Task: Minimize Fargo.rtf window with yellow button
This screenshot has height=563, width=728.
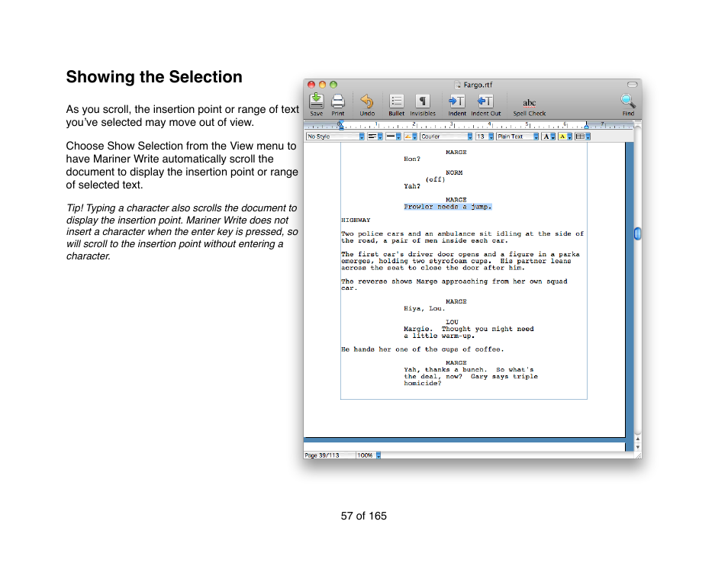Action: coord(322,85)
